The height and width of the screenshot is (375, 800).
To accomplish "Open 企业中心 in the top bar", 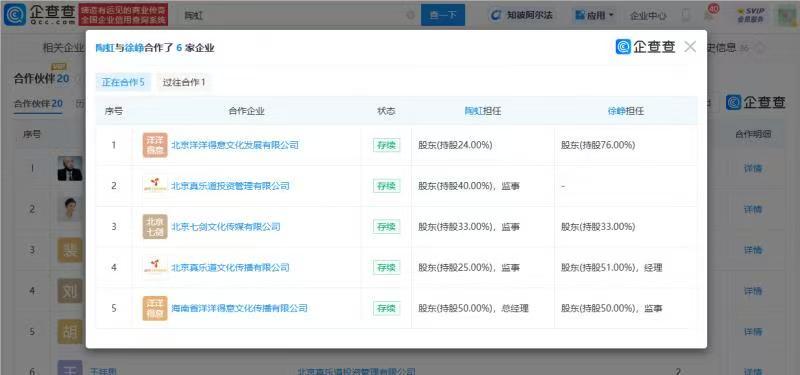I will (648, 16).
